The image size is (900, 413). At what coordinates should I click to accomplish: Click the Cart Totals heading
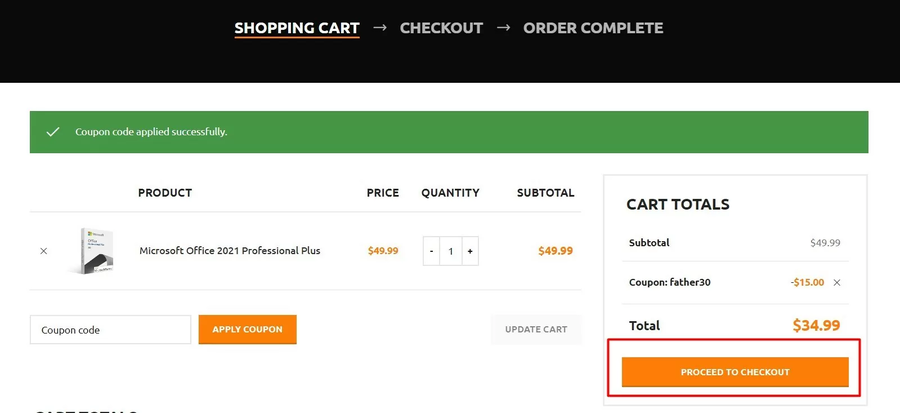point(678,204)
